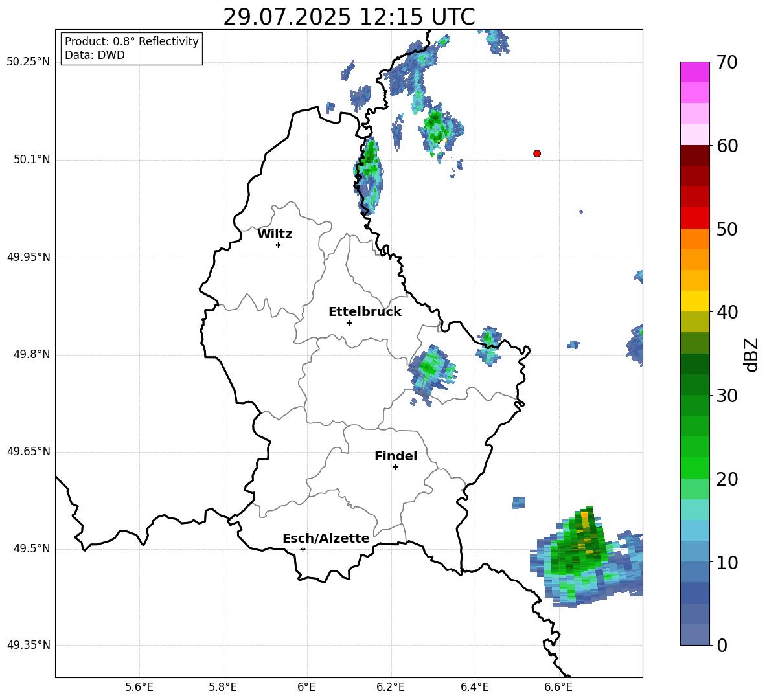Click the pink segment at top of colorbar
The width and height of the screenshot is (767, 700).
pos(694,72)
